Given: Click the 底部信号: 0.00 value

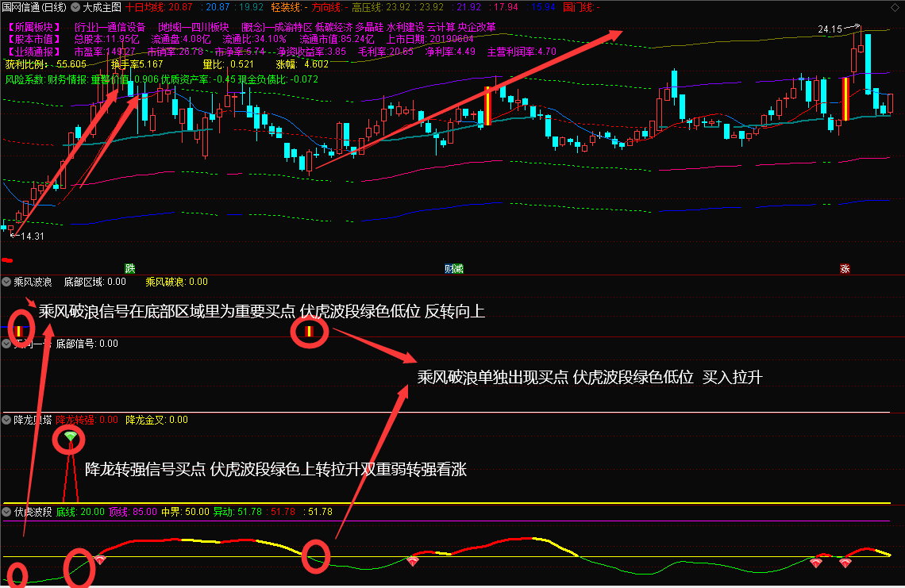Looking at the screenshot, I should 87,344.
